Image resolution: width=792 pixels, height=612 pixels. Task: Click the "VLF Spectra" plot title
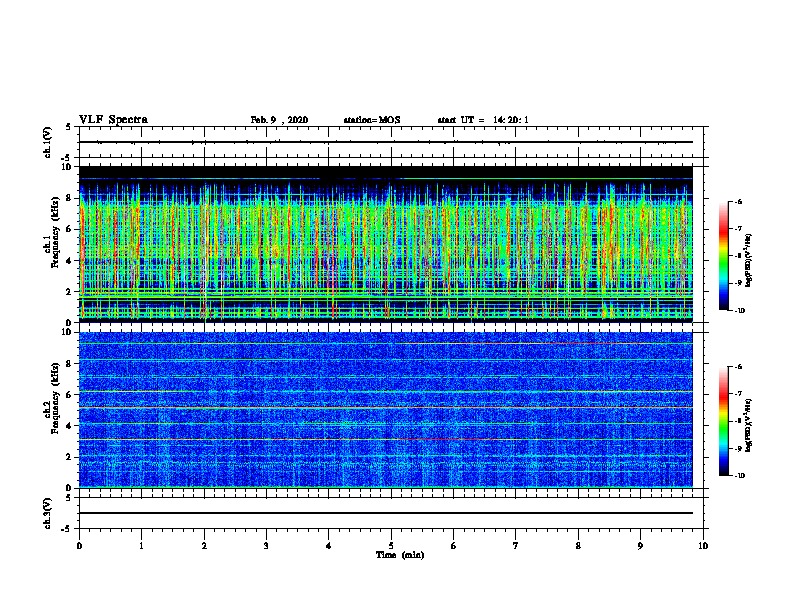click(x=113, y=120)
